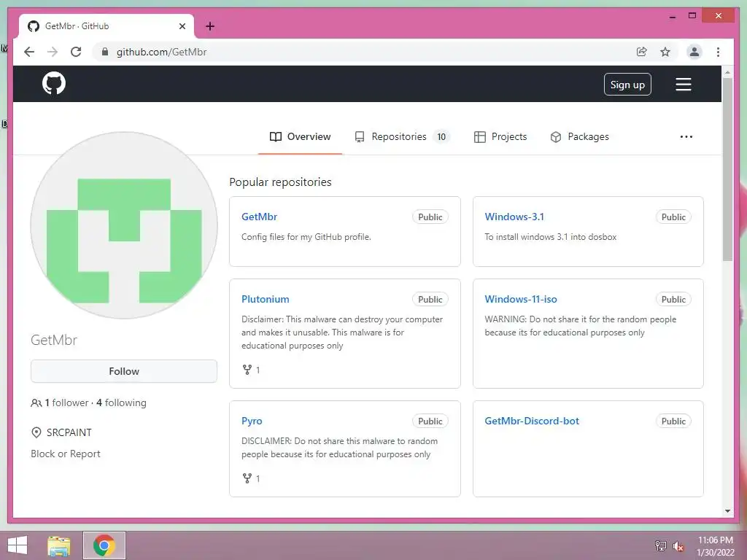Click the fork count icon on Pyro
The width and height of the screenshot is (747, 560).
(247, 478)
